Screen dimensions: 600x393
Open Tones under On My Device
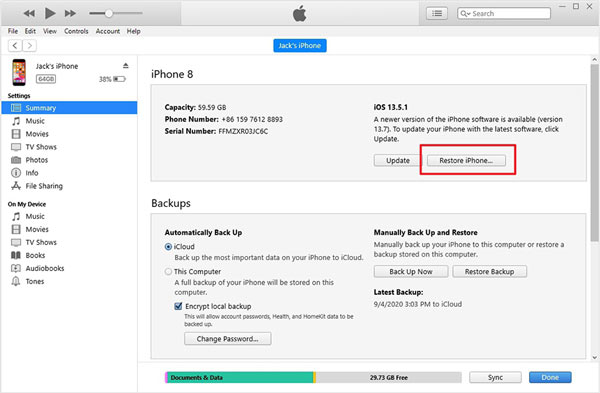pos(34,281)
